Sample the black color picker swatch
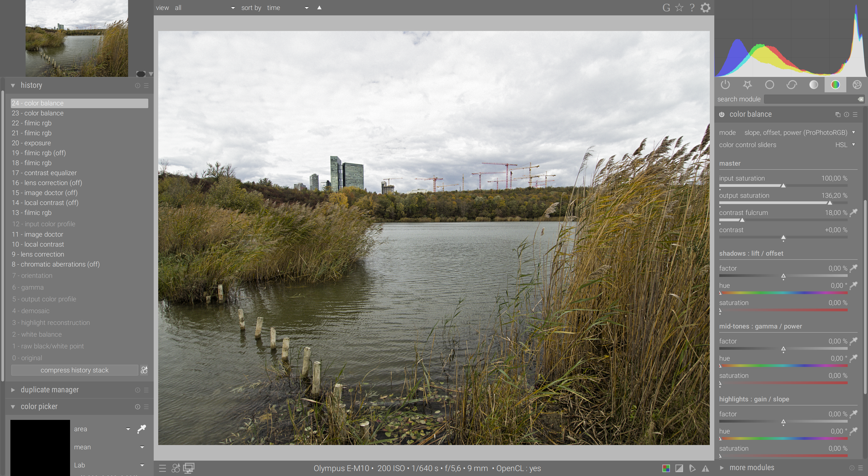The height and width of the screenshot is (476, 868). (40, 448)
